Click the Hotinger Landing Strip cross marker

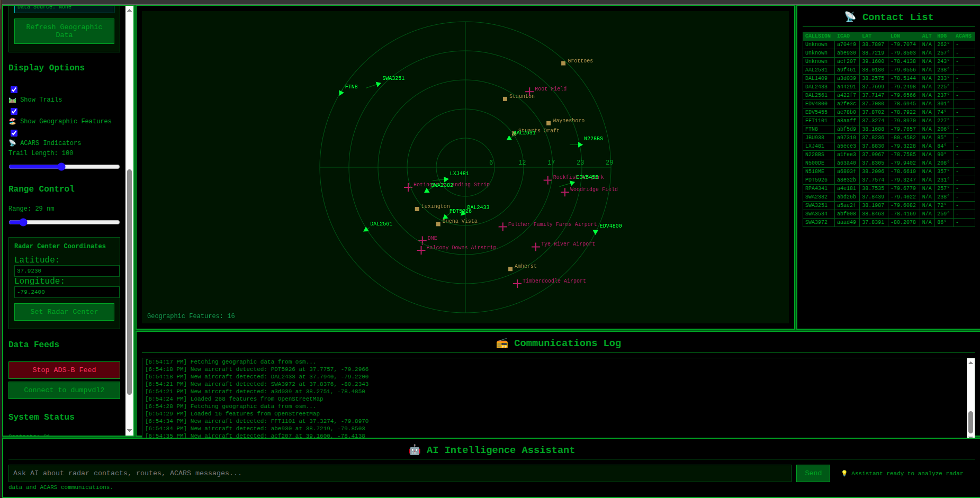coord(408,187)
